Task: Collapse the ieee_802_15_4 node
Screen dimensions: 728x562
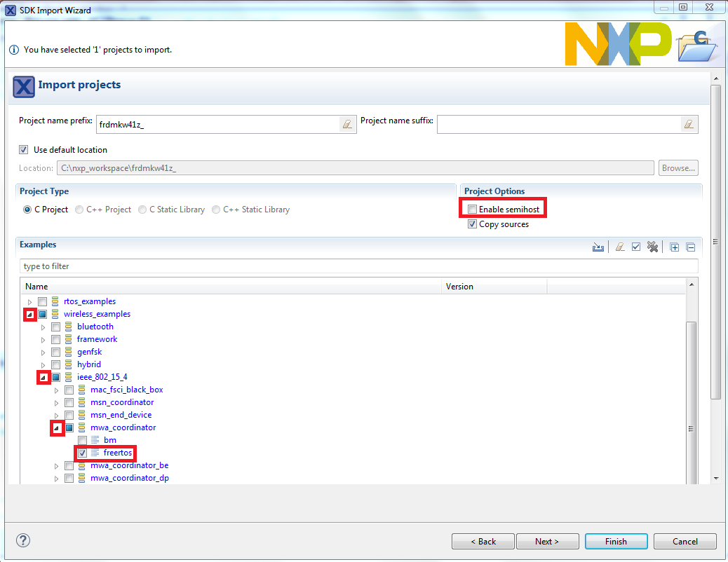Action: (x=43, y=377)
